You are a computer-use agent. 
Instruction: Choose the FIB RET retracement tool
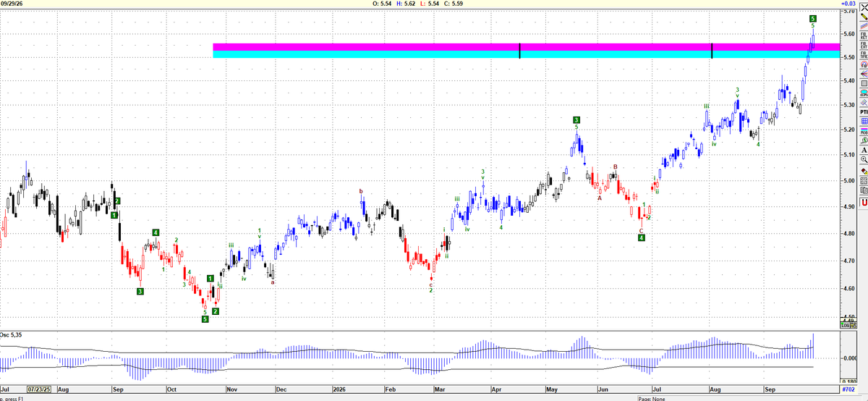tap(863, 35)
